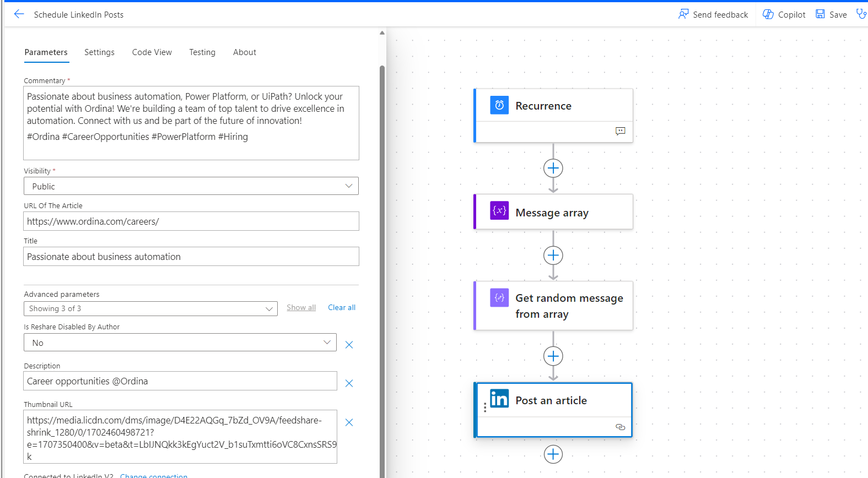Click the Recurrence clock icon
The width and height of the screenshot is (868, 478).
point(499,105)
